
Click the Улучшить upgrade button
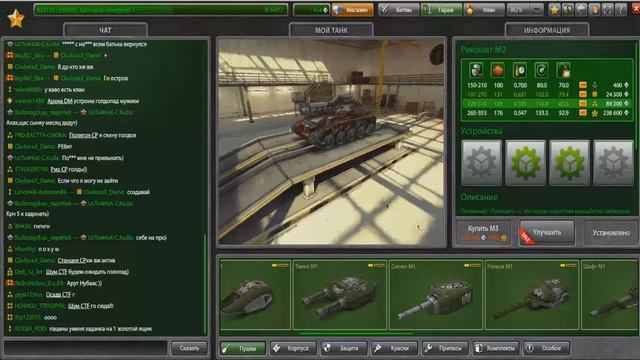547,233
